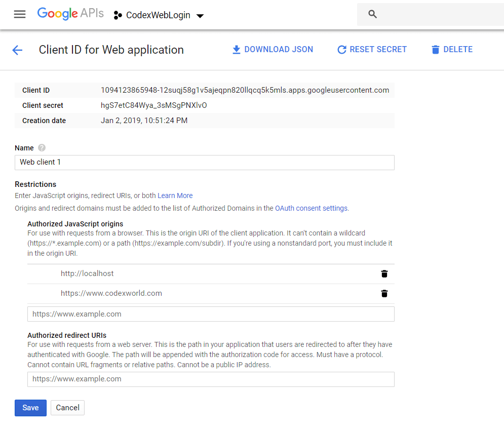Click the Download JSON icon

tap(236, 49)
